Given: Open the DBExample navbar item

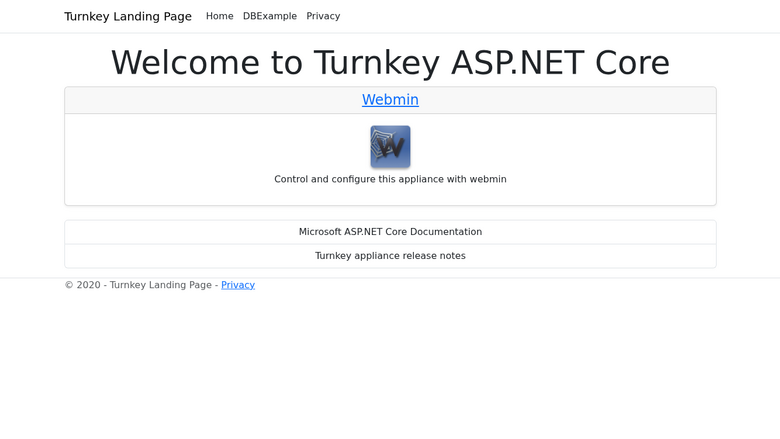Looking at the screenshot, I should tap(270, 16).
